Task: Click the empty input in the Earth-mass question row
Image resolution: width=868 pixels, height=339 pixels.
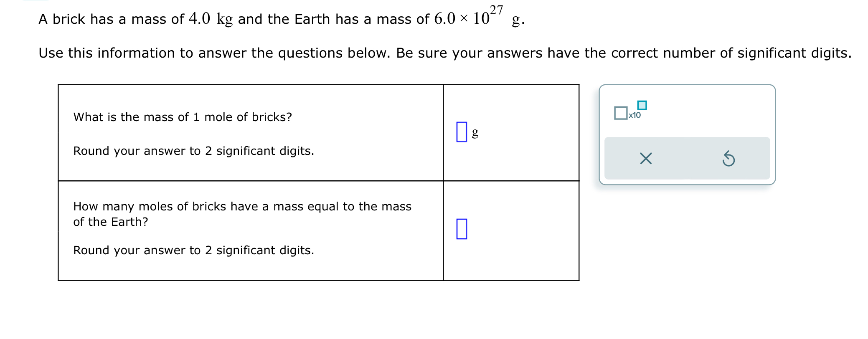Action: [462, 228]
